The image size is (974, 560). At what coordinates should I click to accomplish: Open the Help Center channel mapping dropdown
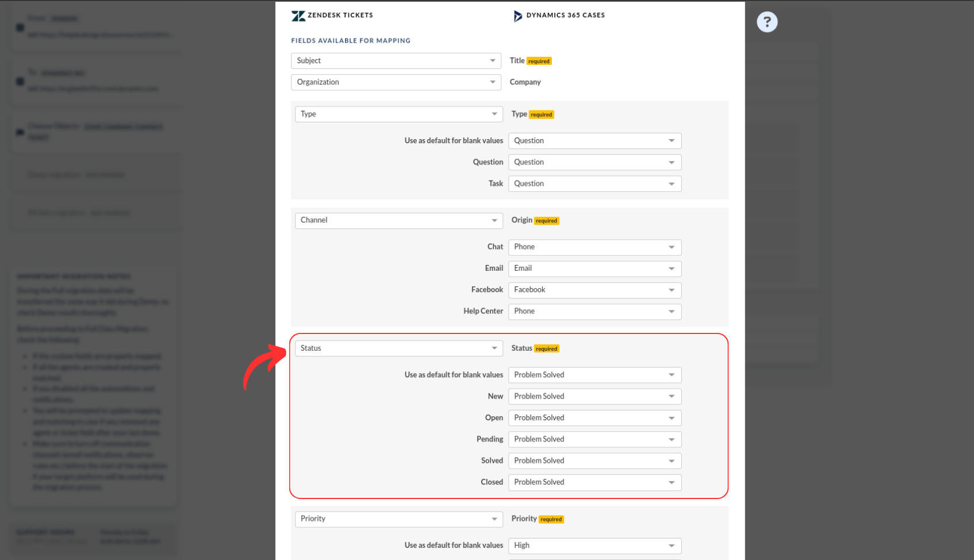[x=595, y=311]
